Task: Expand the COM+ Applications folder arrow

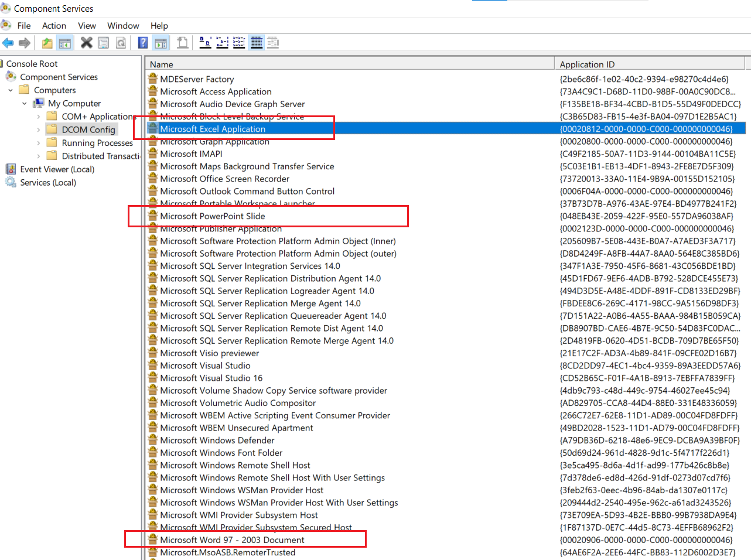Action: [39, 117]
